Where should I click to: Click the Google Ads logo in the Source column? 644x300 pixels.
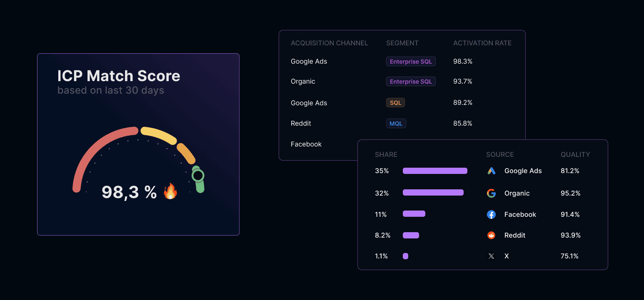click(x=492, y=171)
